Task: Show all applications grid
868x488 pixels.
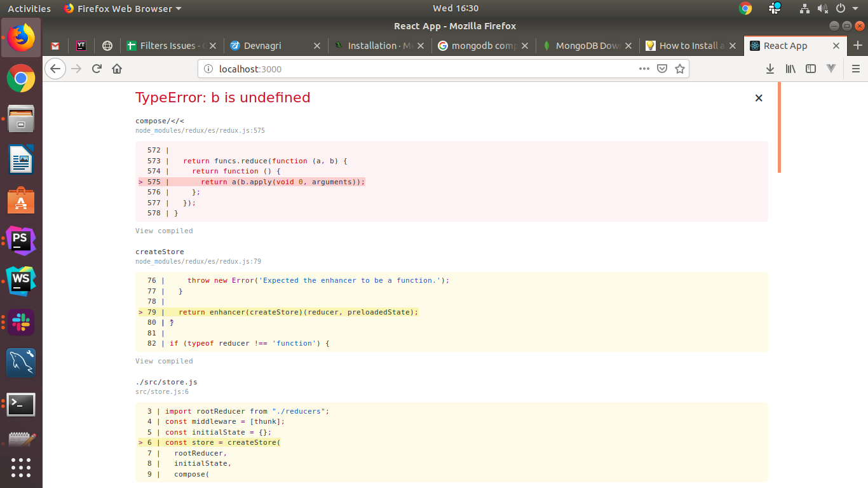Action: 21,467
